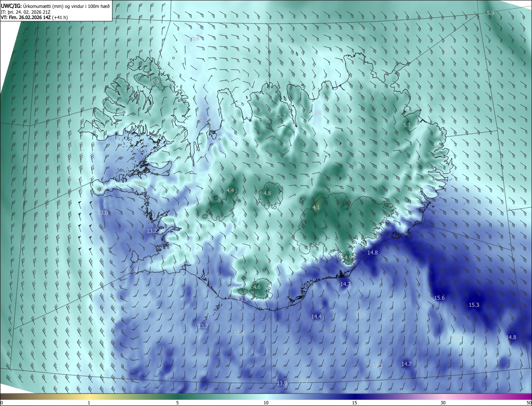532x406 pixels.
Task: Click the 13.0 value label
Action: coord(103,213)
